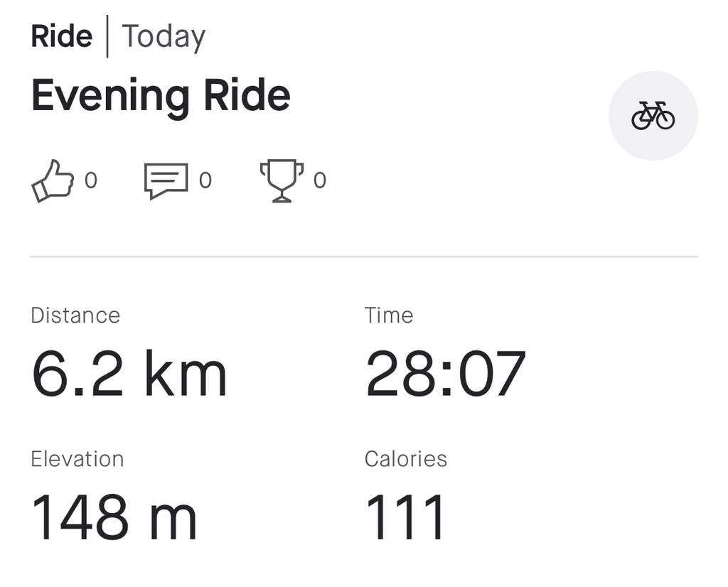Click the "Time" stat label
728x587 pixels.
388,316
